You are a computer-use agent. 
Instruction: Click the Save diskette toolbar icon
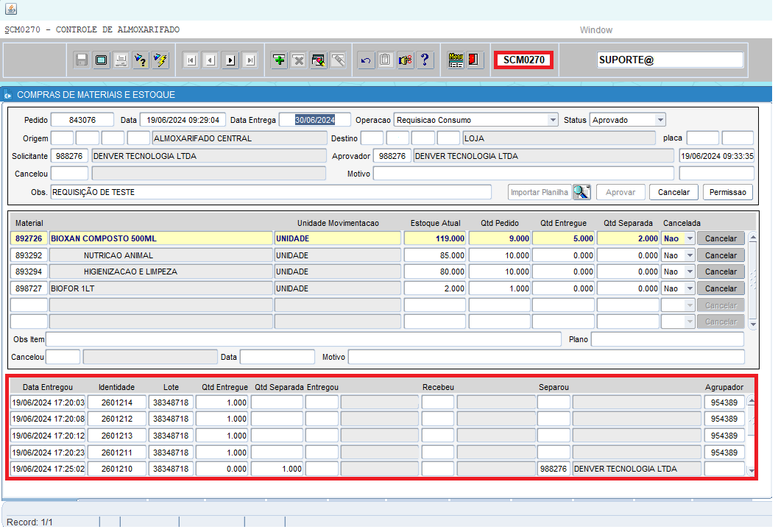82,60
